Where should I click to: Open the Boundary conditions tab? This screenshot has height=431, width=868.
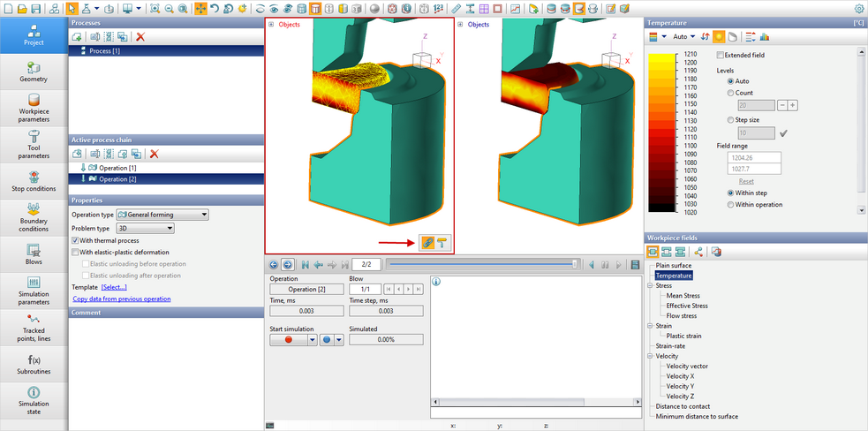tap(34, 216)
